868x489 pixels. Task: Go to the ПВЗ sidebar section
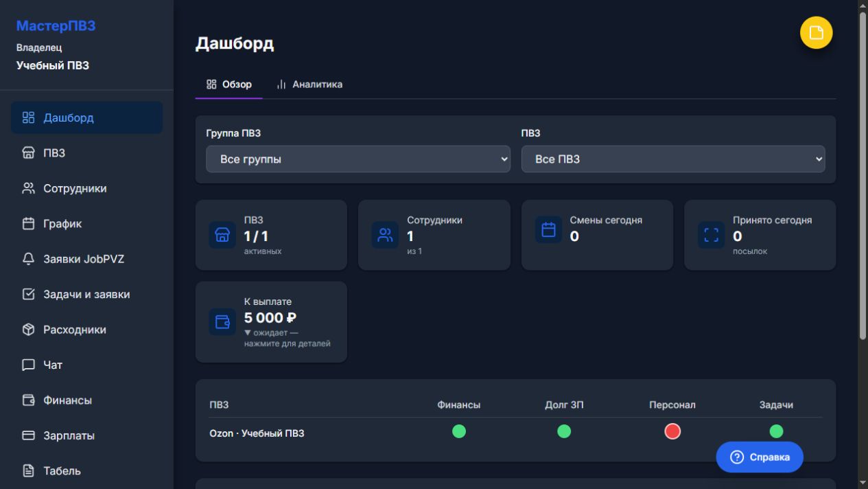(86, 153)
